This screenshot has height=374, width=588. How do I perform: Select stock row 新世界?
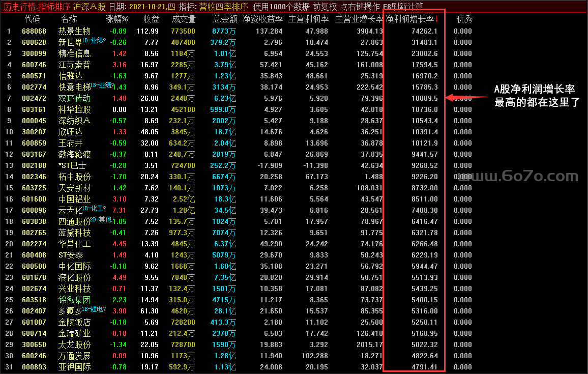[70, 42]
